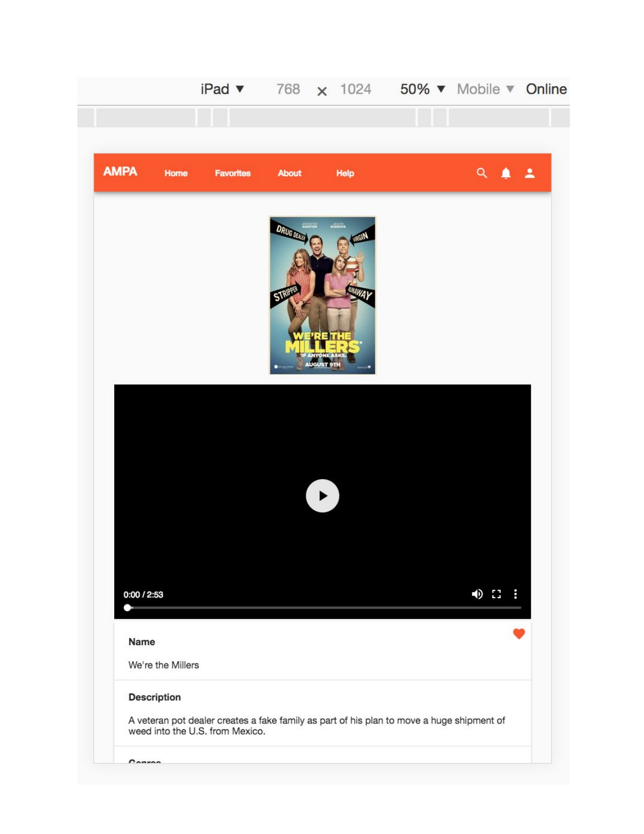Seek on the video progress bar
This screenshot has height=834, width=644.
click(322, 607)
